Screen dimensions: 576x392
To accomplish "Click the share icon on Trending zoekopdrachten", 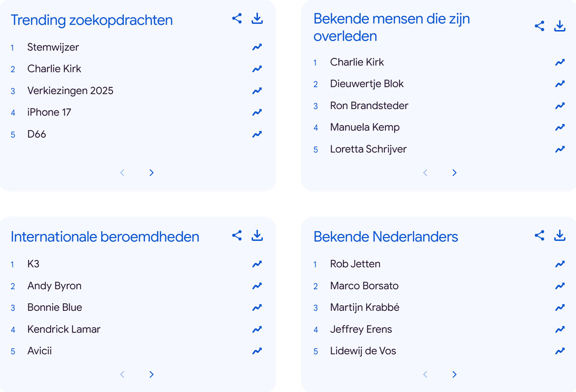I will click(236, 18).
